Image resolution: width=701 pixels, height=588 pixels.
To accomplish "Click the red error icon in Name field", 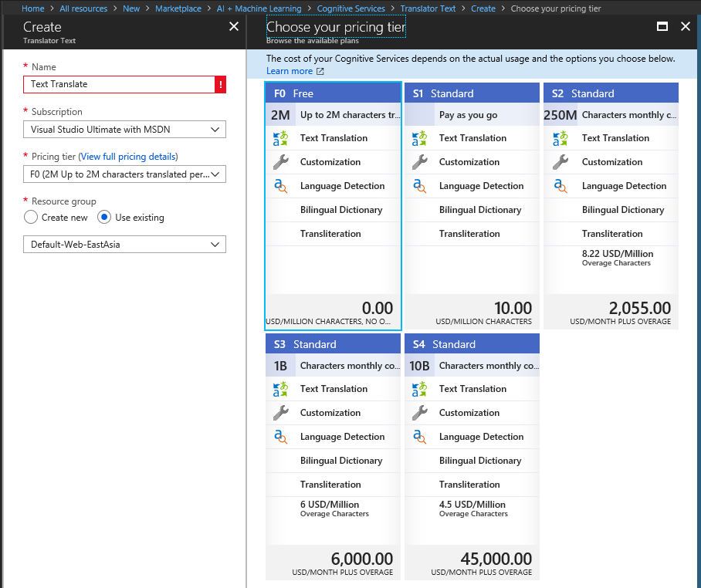I will click(x=220, y=84).
